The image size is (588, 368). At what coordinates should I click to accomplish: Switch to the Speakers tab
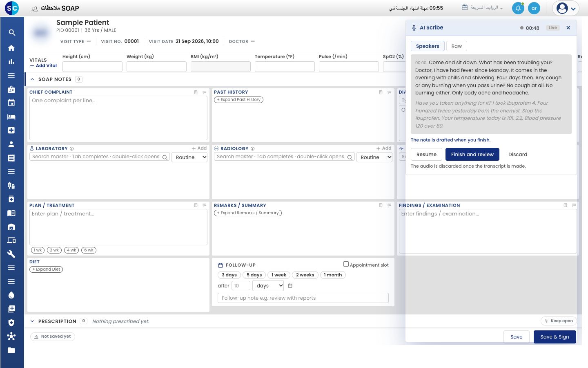tap(428, 46)
